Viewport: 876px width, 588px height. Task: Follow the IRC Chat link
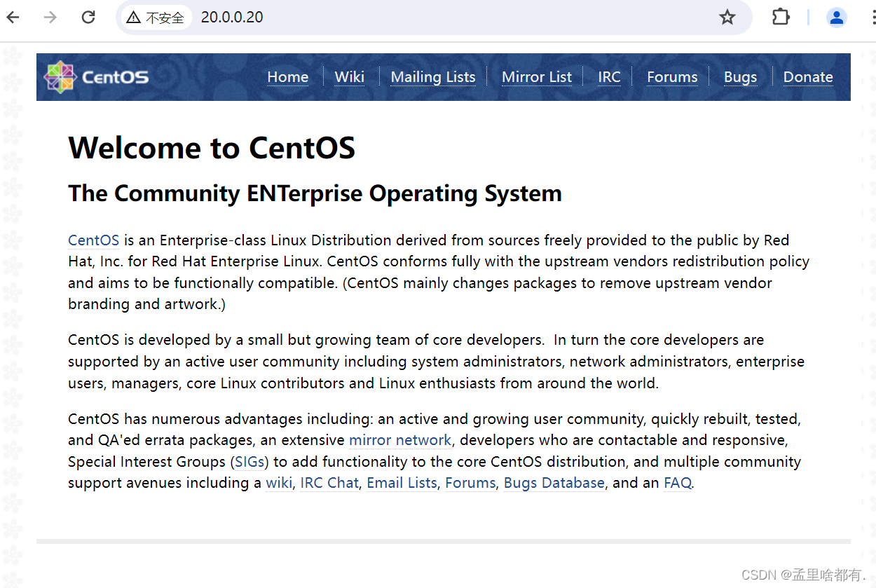click(329, 483)
